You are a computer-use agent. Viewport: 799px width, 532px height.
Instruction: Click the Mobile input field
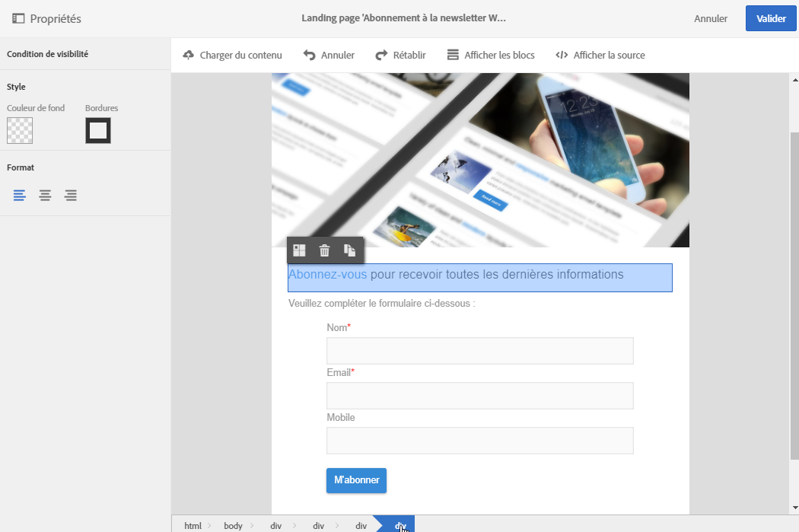(480, 440)
